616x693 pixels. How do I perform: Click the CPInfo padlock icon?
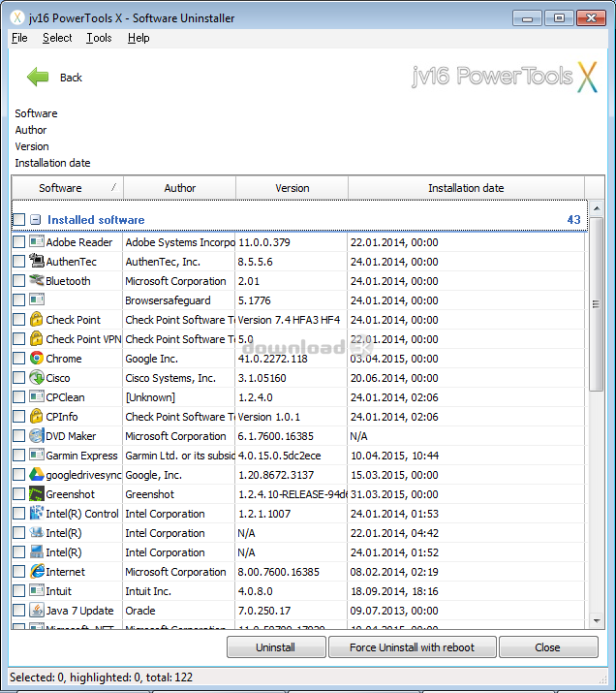[x=36, y=416]
